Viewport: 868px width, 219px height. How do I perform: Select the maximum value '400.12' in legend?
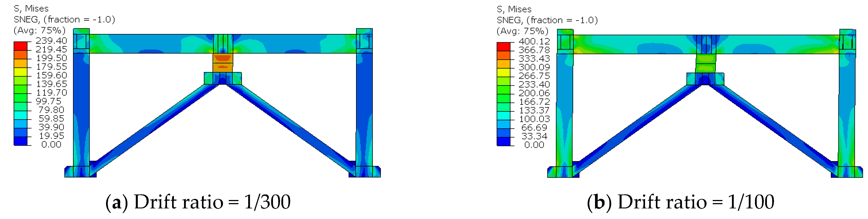pos(534,41)
